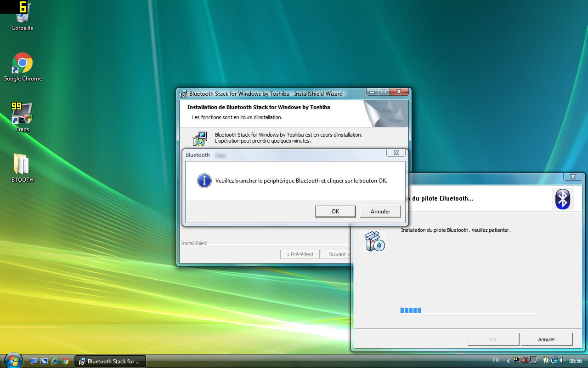Image resolution: width=588 pixels, height=368 pixels.
Task: Click the taskbar clock showing 08:56
Action: coord(576,361)
